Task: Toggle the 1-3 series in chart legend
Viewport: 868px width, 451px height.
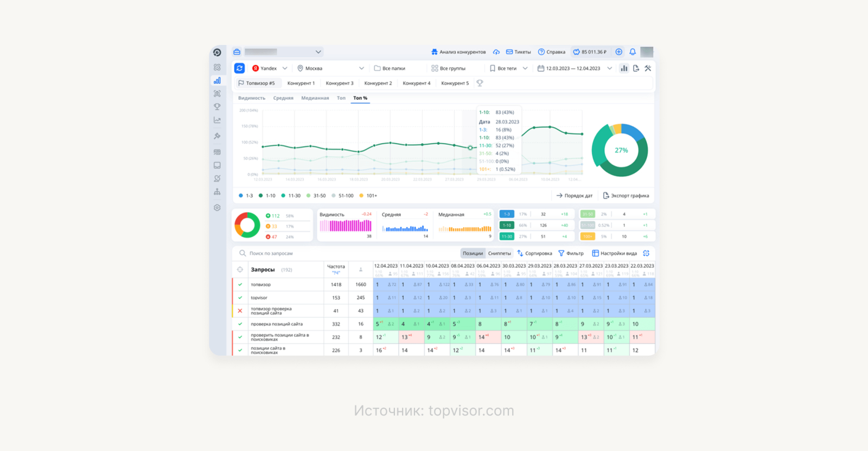Action: tap(246, 196)
